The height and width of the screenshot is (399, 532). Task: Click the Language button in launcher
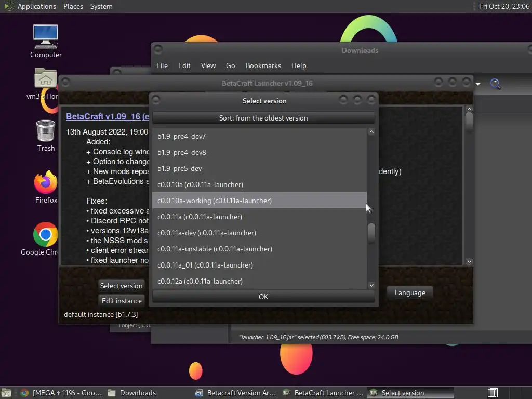pos(410,292)
